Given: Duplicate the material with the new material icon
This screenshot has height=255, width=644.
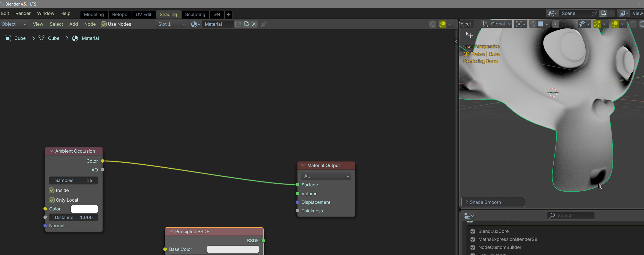Looking at the screenshot, I should click(x=246, y=24).
